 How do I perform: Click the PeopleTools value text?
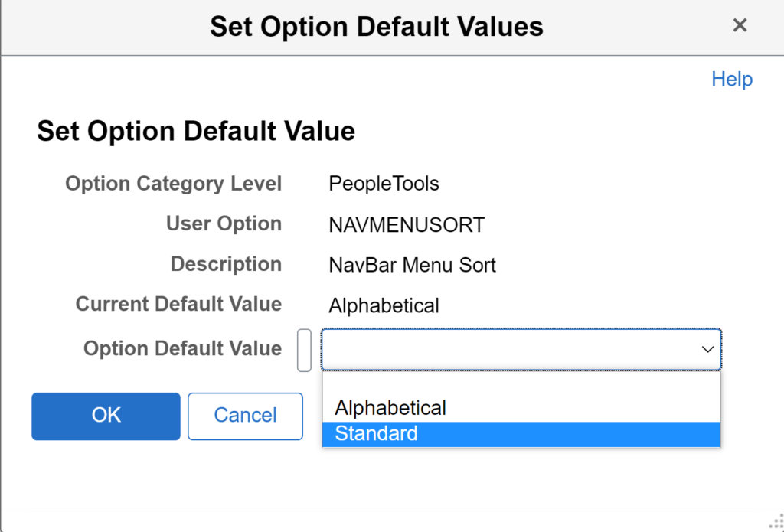tap(384, 184)
